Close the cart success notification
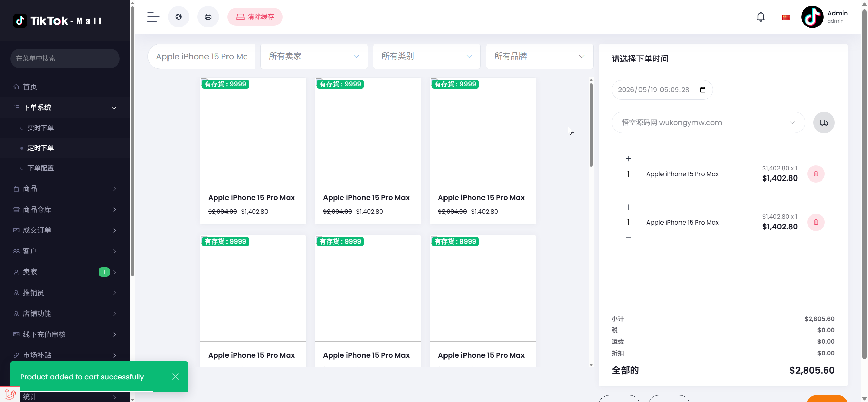Image resolution: width=868 pixels, height=402 pixels. pyautogui.click(x=175, y=377)
